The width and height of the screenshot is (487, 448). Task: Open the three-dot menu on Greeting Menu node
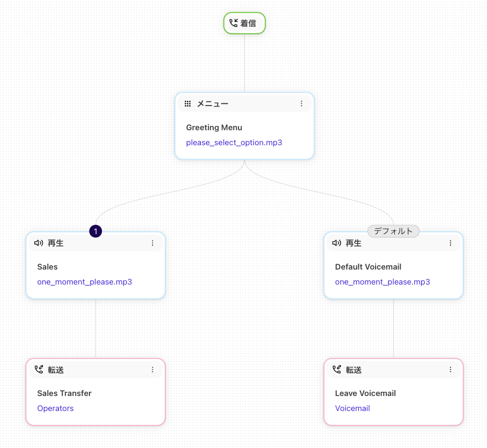[x=301, y=103]
